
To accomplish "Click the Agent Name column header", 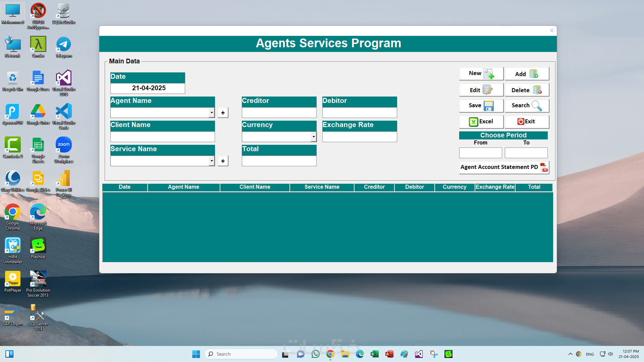I will pyautogui.click(x=183, y=187).
